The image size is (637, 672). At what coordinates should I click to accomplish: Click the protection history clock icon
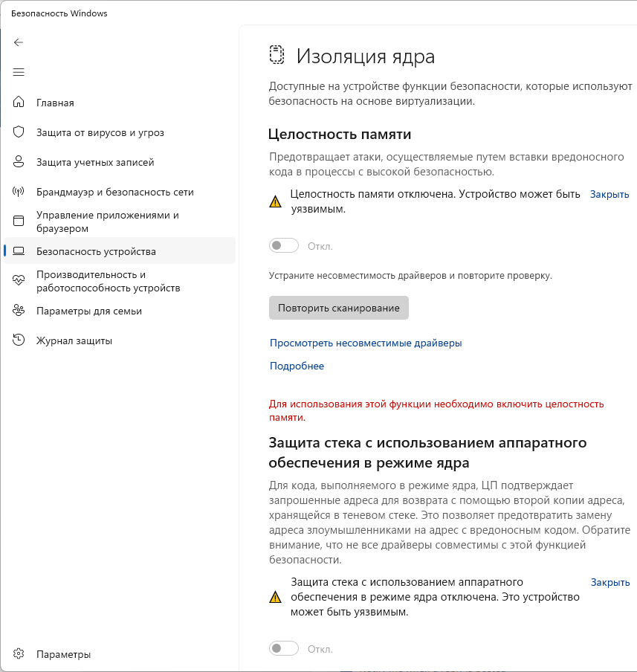[19, 340]
